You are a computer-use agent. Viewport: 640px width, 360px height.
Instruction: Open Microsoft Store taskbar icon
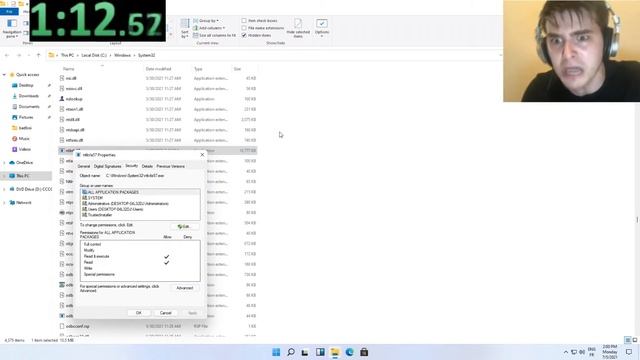coord(364,352)
